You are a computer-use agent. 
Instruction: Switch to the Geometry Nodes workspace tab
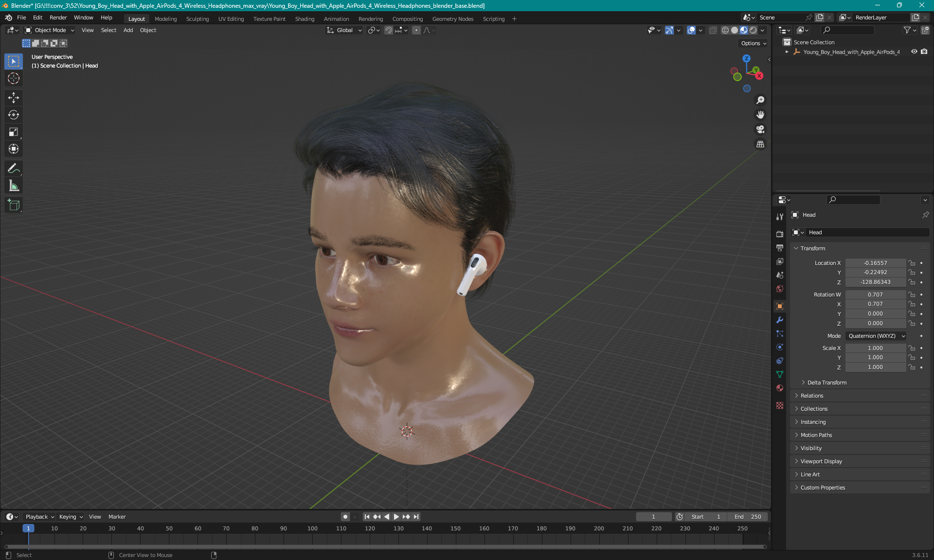[x=452, y=19]
